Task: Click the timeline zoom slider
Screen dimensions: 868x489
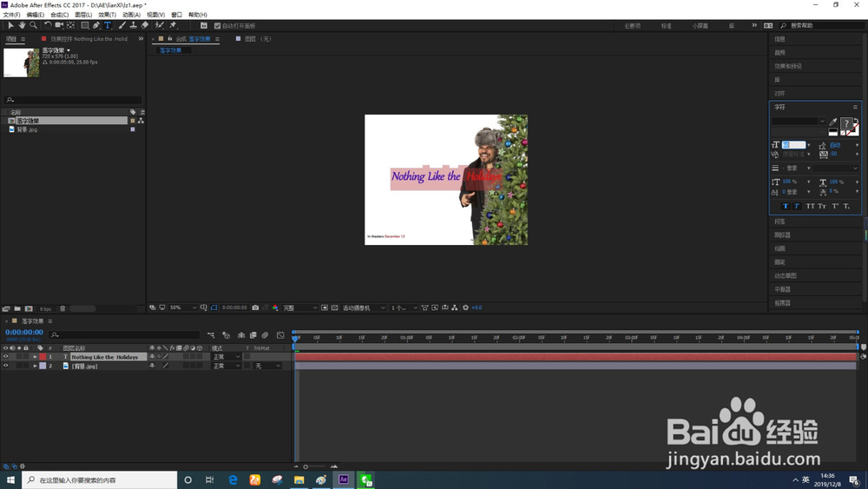Action: 316,466
